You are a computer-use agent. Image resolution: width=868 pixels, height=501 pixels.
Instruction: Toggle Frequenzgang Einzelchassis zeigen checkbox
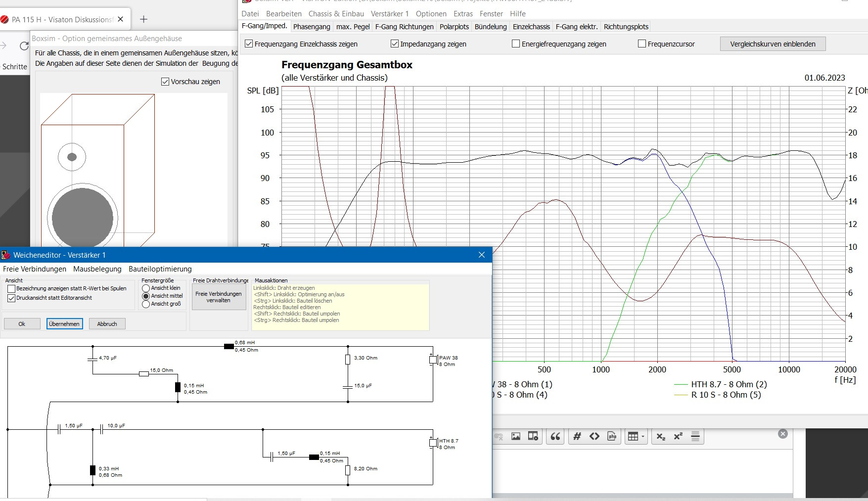(x=249, y=44)
